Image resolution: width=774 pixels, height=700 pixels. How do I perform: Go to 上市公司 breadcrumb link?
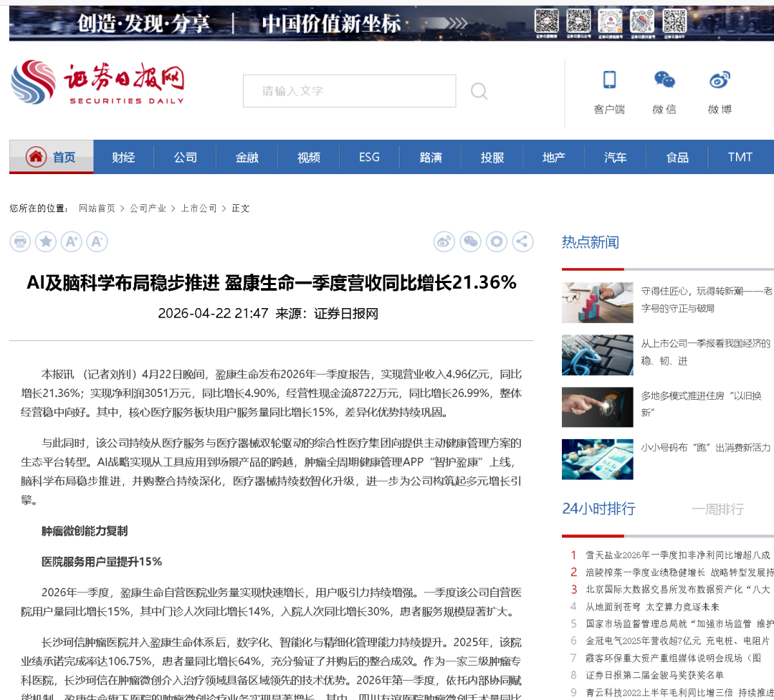click(199, 208)
